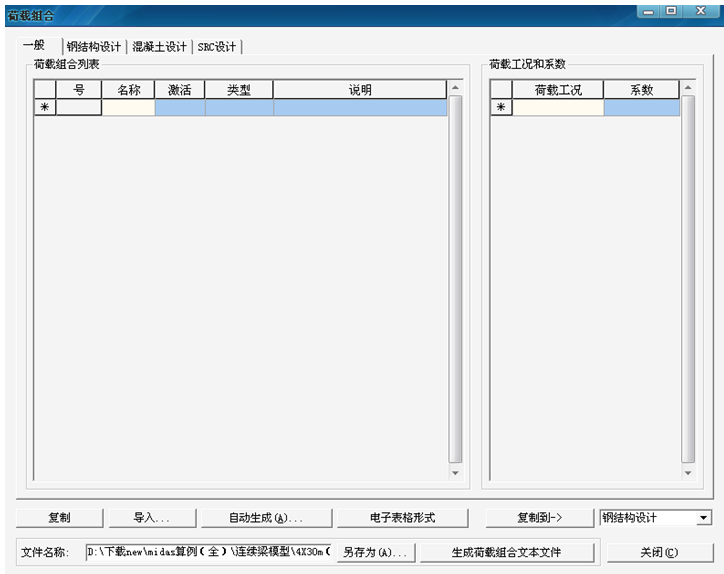Click the 荷载组合列表 vertical scrollbar thumb
The height and width of the screenshot is (574, 724).
pyautogui.click(x=455, y=279)
